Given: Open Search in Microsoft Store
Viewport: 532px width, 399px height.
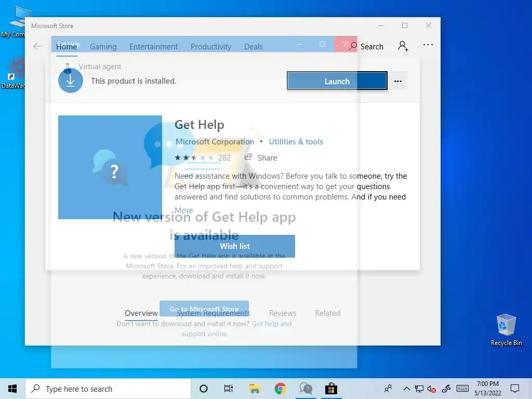Looking at the screenshot, I should (366, 46).
